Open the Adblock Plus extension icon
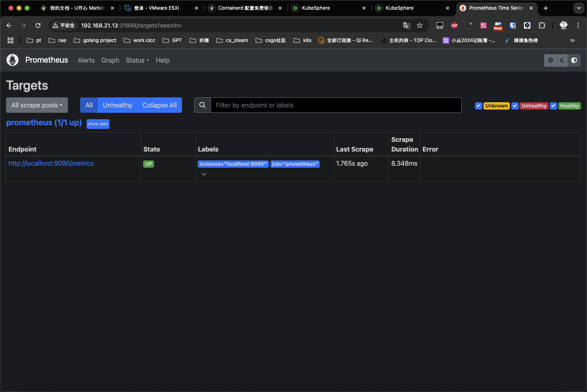 click(x=454, y=25)
